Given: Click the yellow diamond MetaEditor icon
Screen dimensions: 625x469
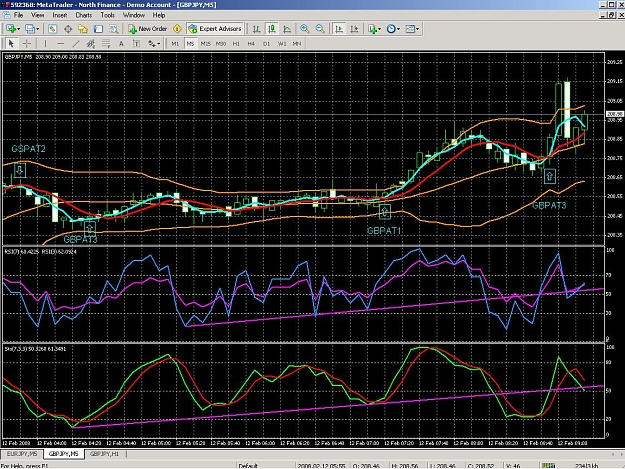Looking at the screenshot, I should 177,29.
